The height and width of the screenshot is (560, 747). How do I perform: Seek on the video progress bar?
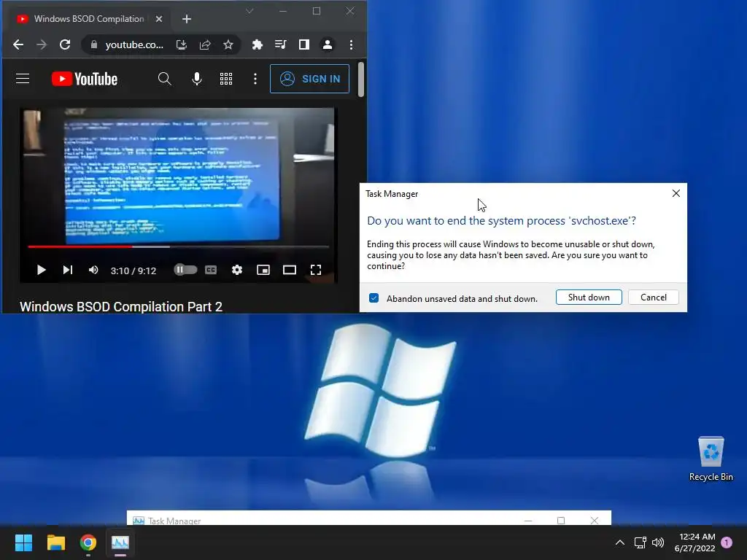click(178, 246)
